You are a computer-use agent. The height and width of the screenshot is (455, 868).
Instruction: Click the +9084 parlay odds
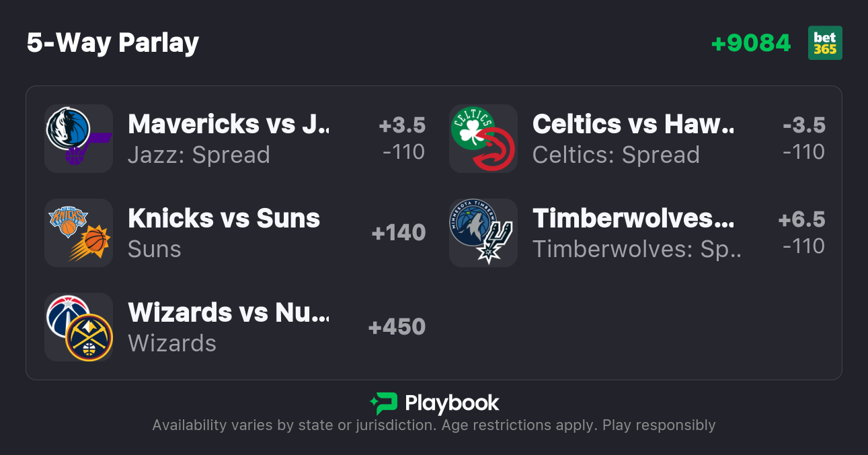point(751,43)
